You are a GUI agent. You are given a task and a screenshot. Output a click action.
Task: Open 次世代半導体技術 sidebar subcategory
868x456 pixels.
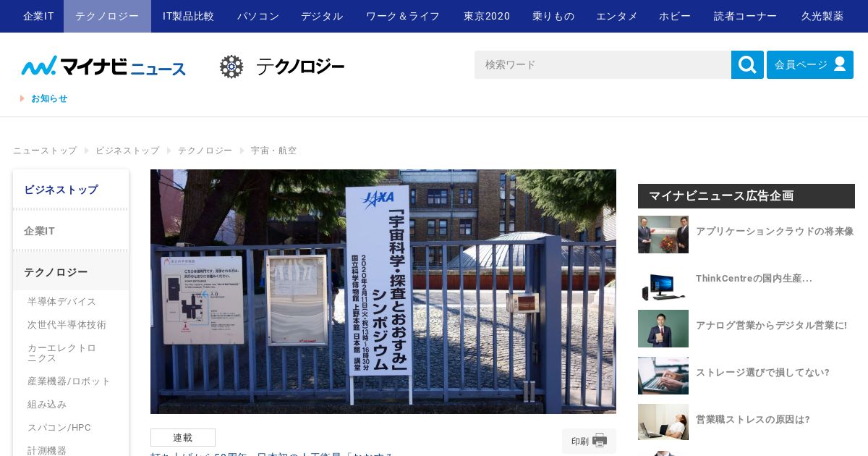pos(67,325)
